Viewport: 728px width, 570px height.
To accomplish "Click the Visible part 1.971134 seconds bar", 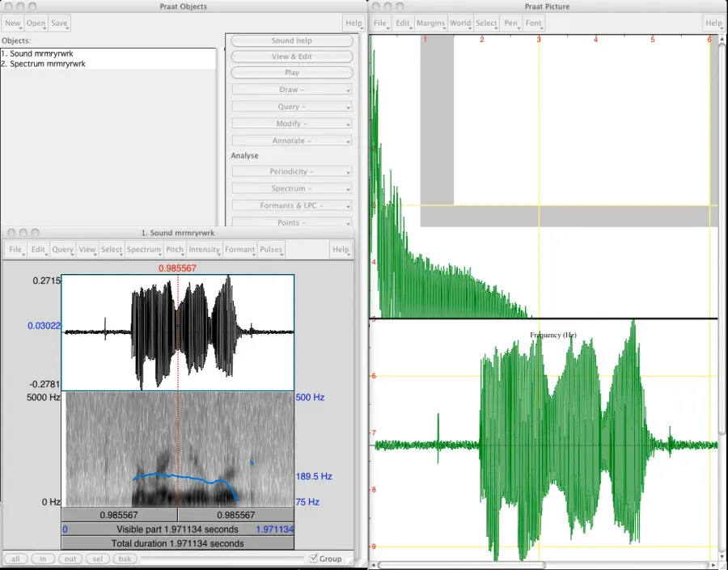I will [178, 529].
